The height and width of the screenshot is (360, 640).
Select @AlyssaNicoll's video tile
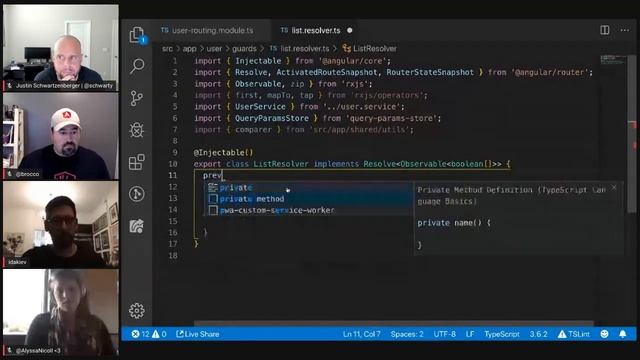point(61,313)
